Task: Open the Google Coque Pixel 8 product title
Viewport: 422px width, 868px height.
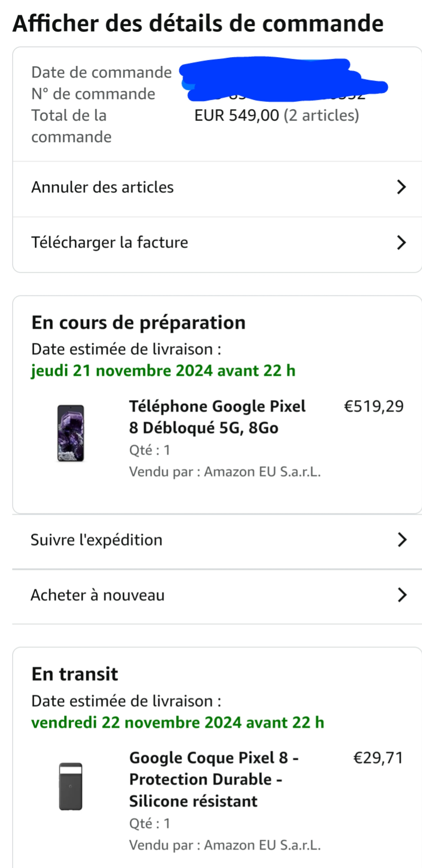Action: (214, 779)
